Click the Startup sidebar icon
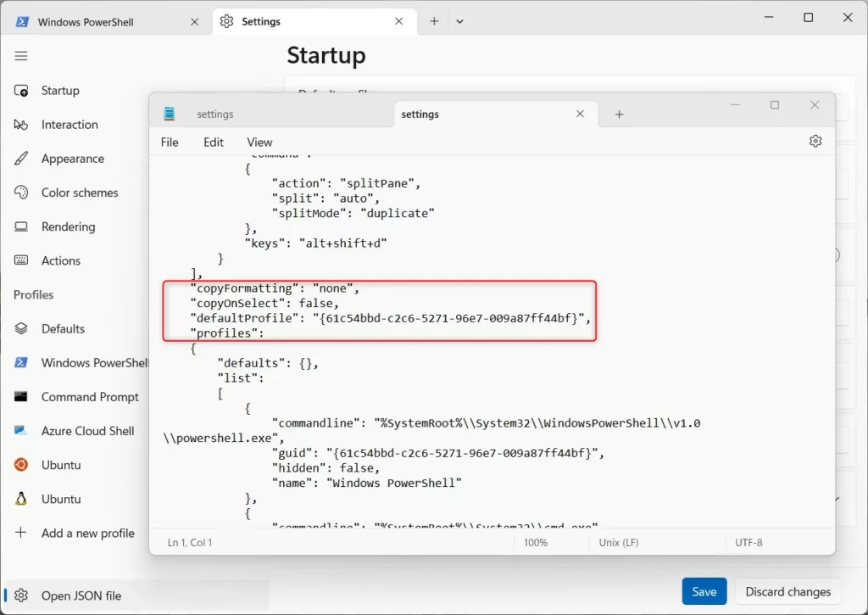Image resolution: width=868 pixels, height=615 pixels. 21,90
